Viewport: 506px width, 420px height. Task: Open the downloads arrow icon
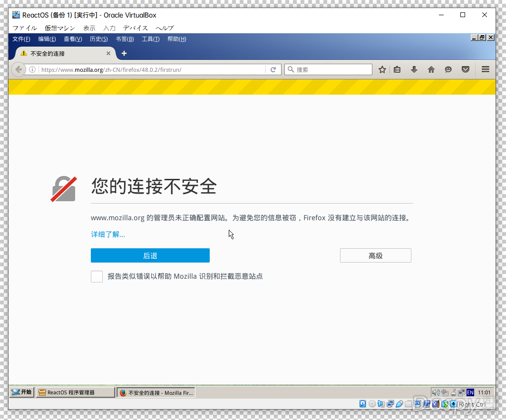(x=414, y=69)
